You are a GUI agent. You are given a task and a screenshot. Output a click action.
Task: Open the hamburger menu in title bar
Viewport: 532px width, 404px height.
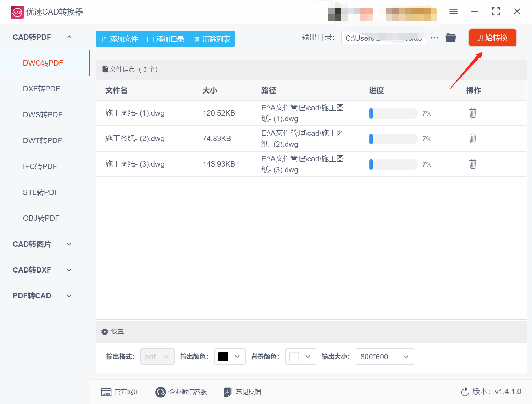(x=453, y=11)
